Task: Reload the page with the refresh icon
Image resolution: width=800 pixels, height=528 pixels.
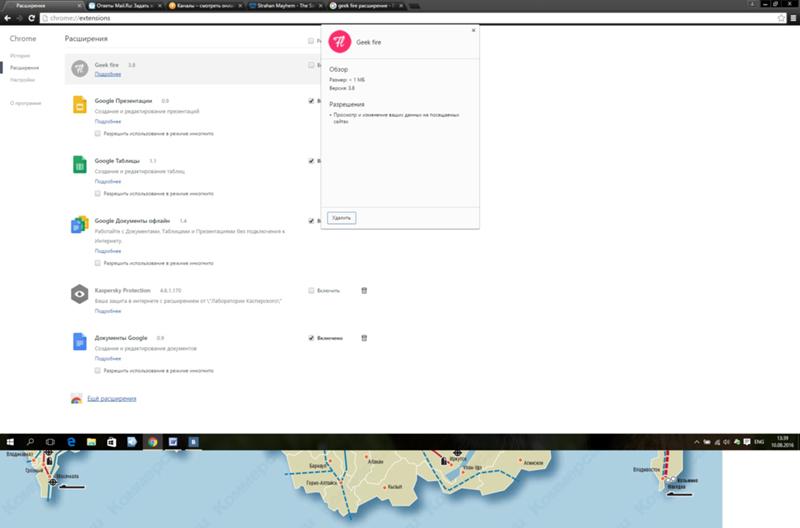Action: (x=32, y=18)
